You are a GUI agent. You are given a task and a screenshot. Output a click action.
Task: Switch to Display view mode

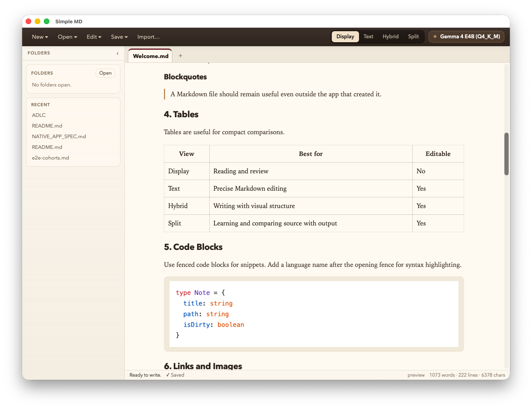[x=345, y=37]
